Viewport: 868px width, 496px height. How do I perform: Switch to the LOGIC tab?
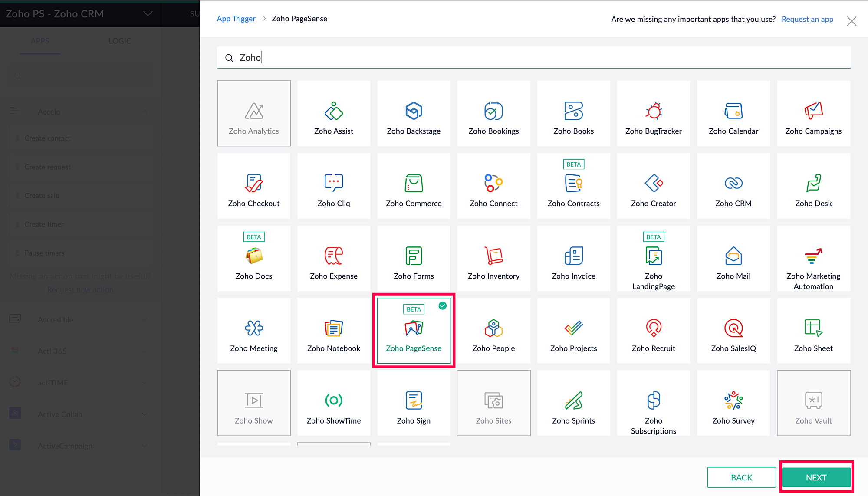(120, 41)
